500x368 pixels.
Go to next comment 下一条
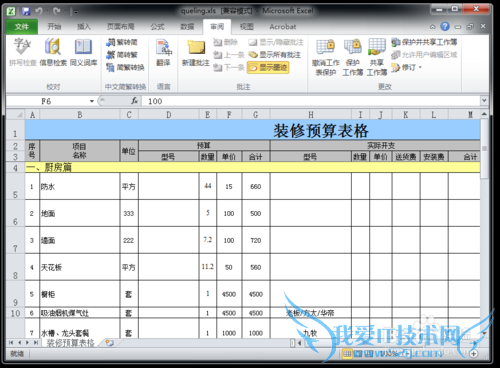coord(229,67)
